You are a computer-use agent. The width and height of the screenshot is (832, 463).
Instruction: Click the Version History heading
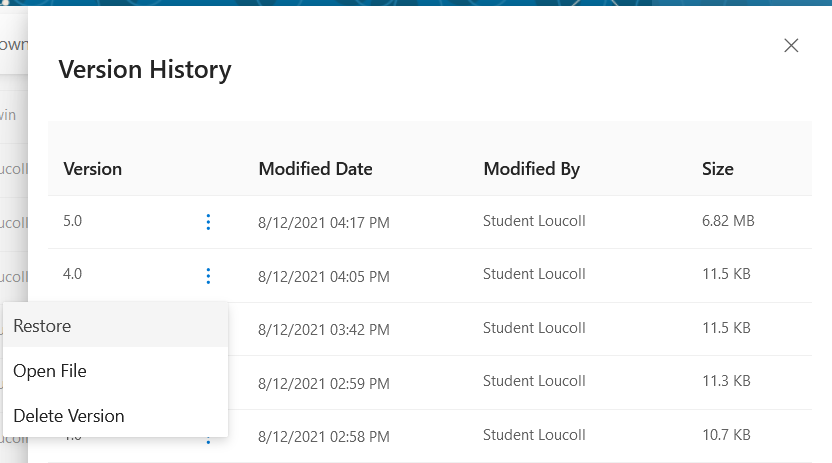click(145, 69)
